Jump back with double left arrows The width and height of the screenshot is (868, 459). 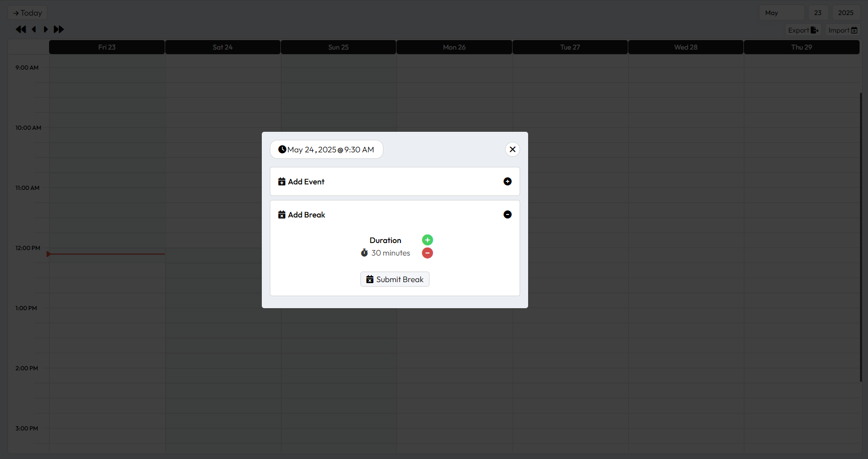(x=21, y=29)
